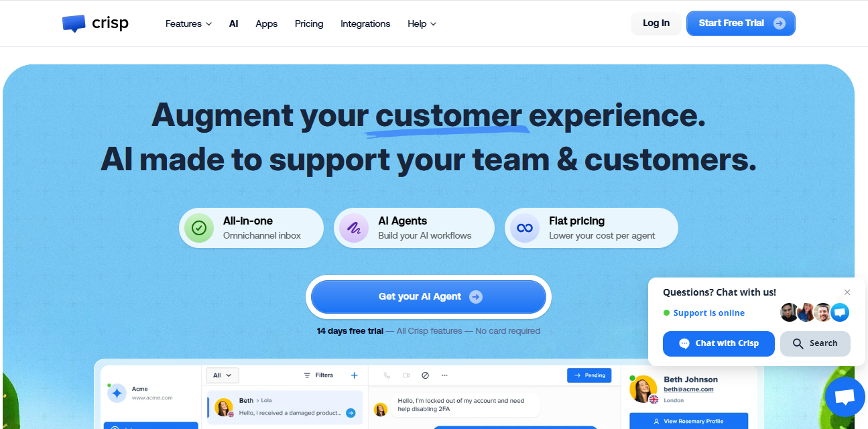Screen dimensions: 868x429
Task: Click the Flat pricing infinity icon
Action: click(x=525, y=228)
